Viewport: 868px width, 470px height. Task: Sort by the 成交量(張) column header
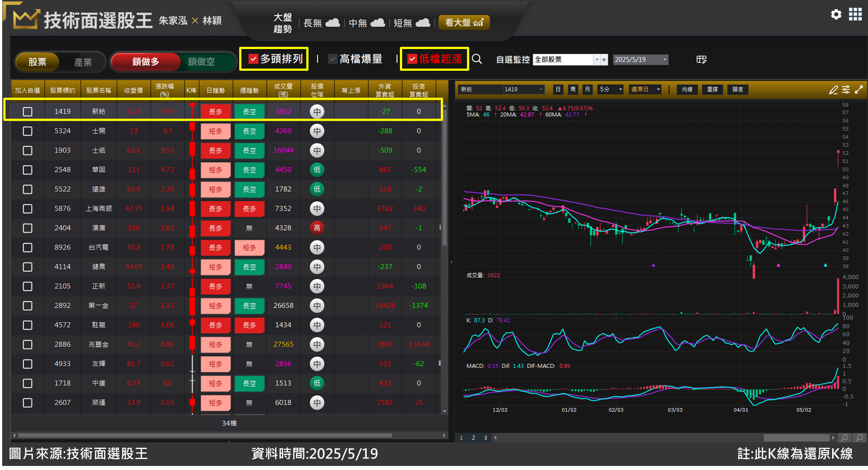tap(283, 90)
